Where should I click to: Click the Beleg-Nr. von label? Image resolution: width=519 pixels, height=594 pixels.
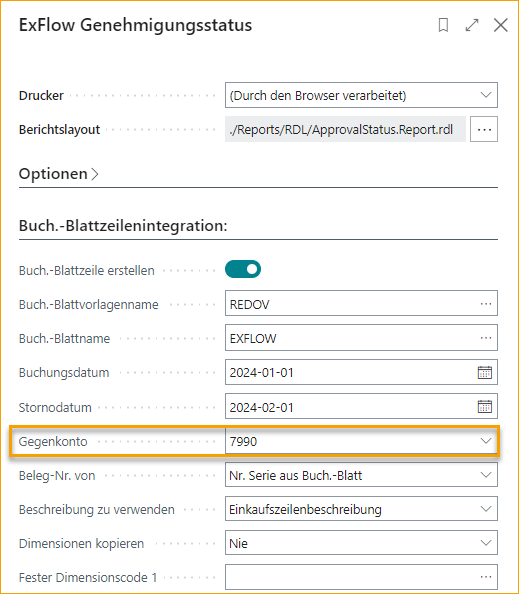tap(57, 475)
